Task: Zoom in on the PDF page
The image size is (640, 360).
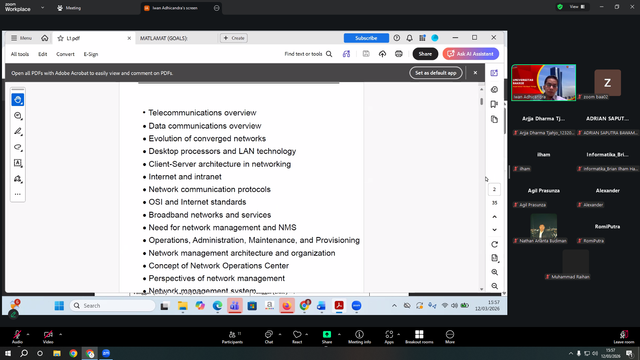Action: pos(494,272)
